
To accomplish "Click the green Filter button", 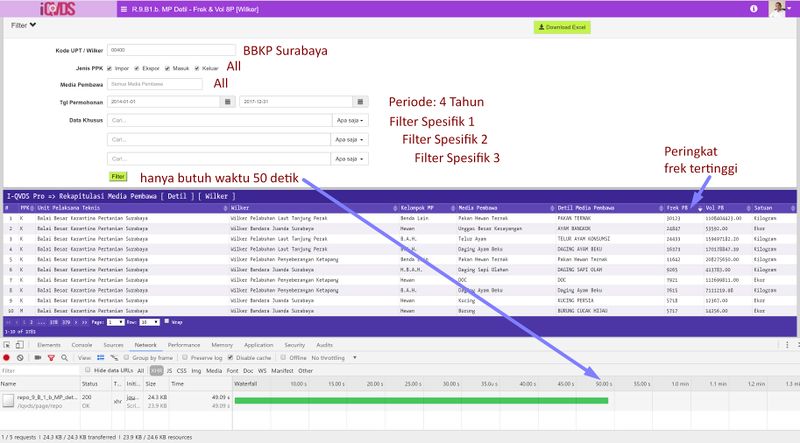I will click(118, 177).
